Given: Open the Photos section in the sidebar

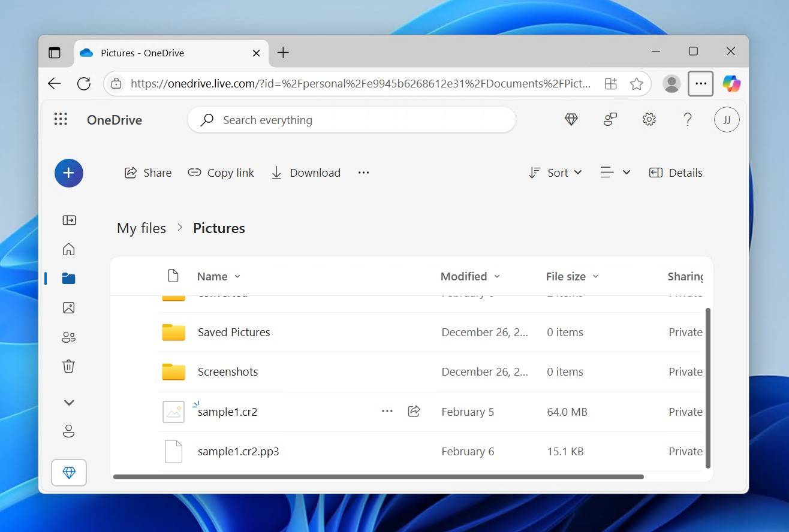Looking at the screenshot, I should (x=69, y=307).
